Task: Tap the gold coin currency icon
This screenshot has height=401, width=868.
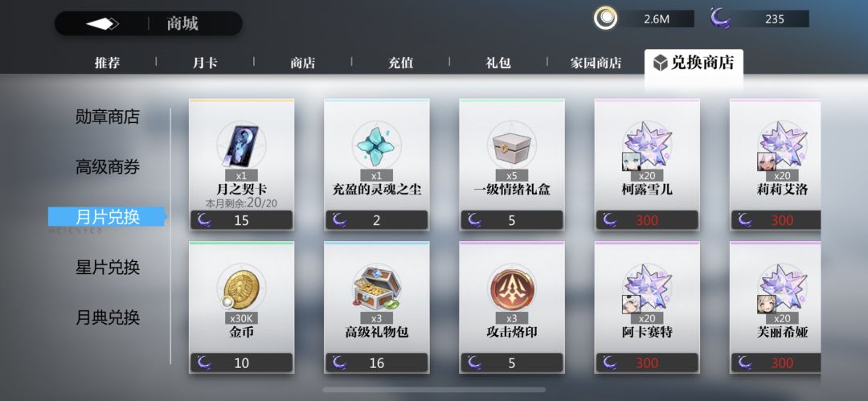Action: [606, 18]
